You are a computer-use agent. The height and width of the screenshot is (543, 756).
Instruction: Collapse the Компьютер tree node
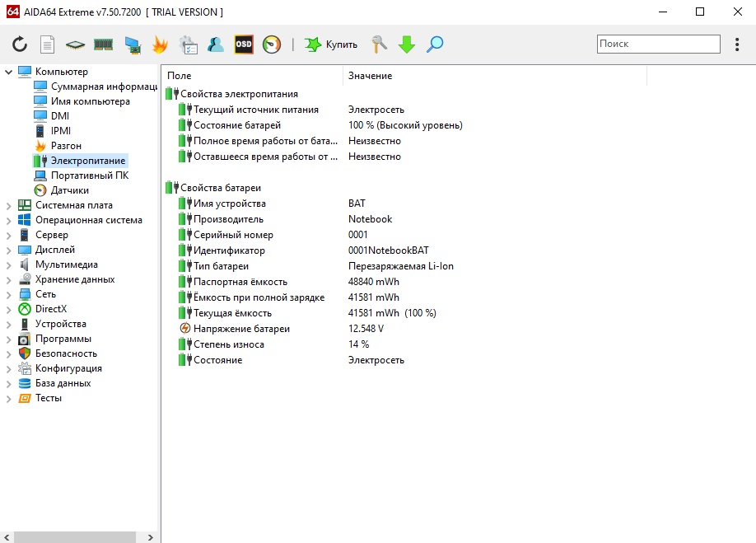click(8, 72)
